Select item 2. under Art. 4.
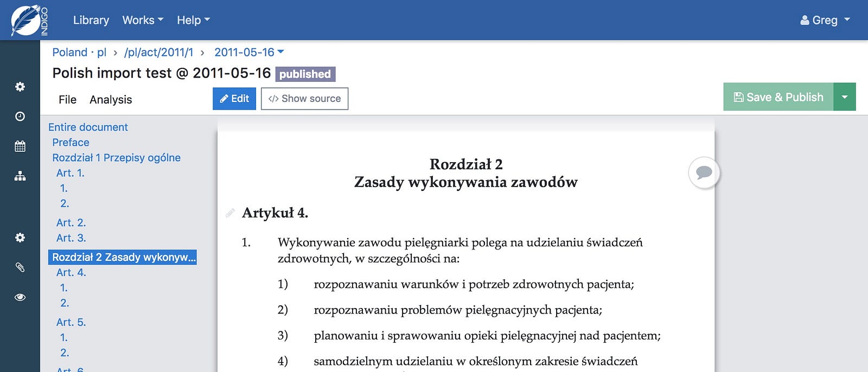 point(65,303)
